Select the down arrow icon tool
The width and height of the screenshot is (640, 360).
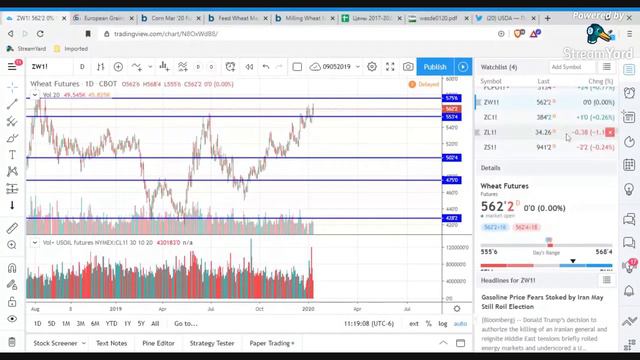pyautogui.click(x=12, y=205)
